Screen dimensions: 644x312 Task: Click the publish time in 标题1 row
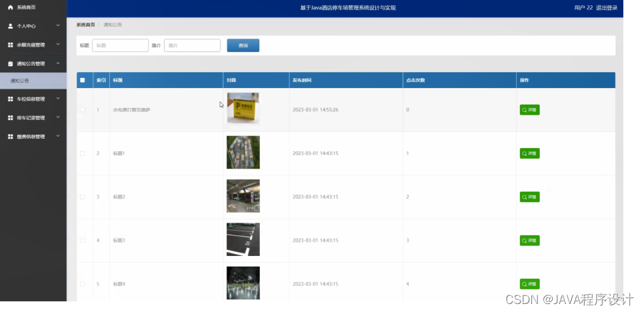[x=315, y=153]
